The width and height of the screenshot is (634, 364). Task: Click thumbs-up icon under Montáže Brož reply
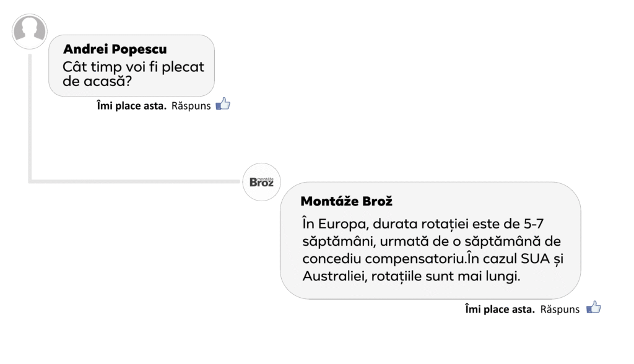click(x=593, y=308)
